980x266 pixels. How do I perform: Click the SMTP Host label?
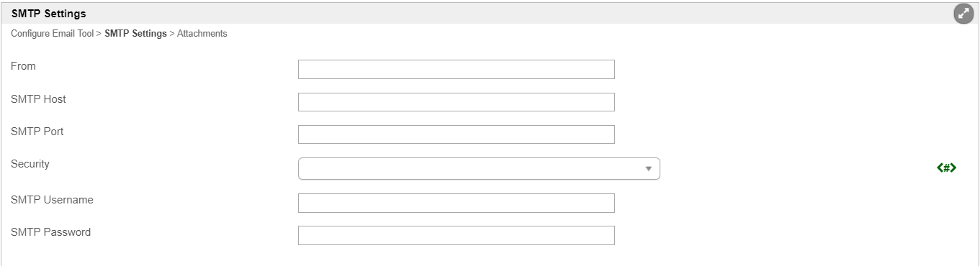pyautogui.click(x=38, y=99)
